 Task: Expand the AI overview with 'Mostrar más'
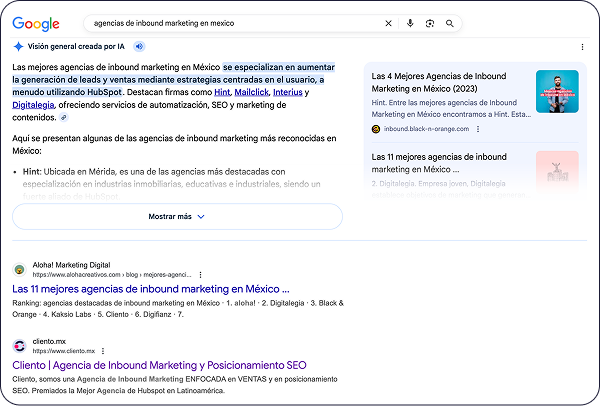pyautogui.click(x=177, y=217)
